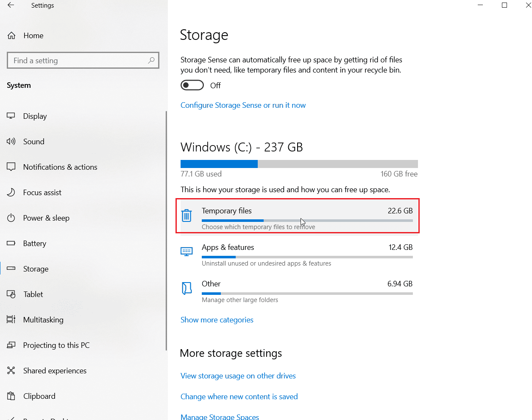Click the back arrow in Settings
Image resolution: width=532 pixels, height=420 pixels.
click(x=11, y=5)
